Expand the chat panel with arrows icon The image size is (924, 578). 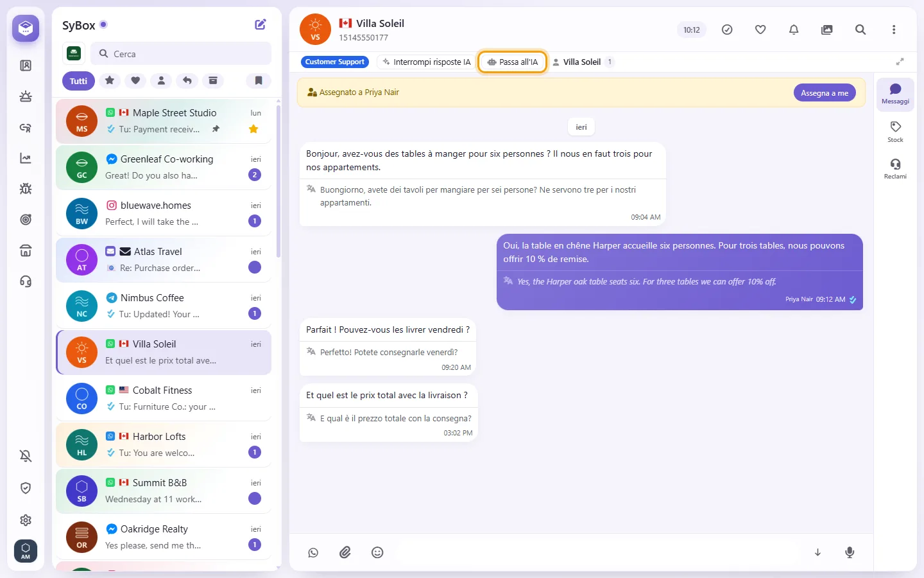tap(900, 62)
